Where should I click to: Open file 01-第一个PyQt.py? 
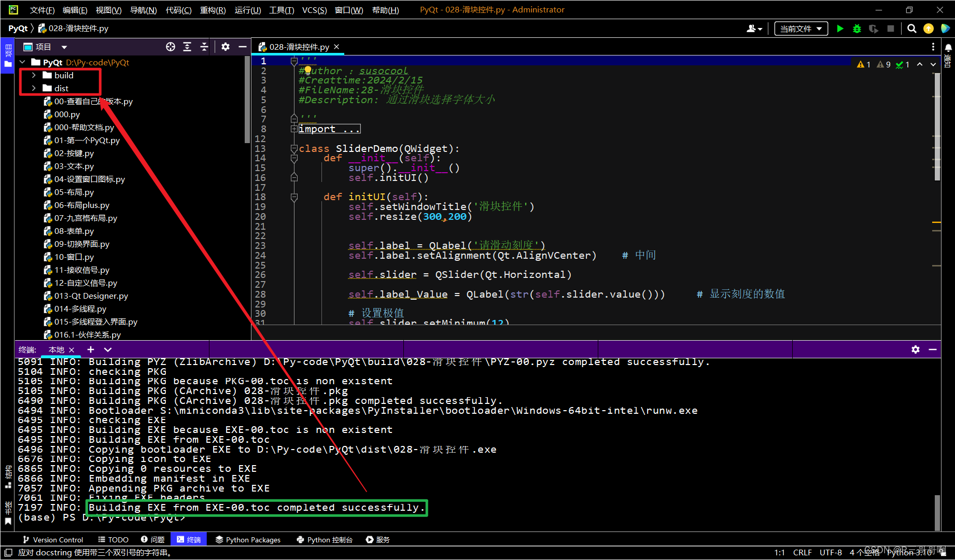point(82,140)
